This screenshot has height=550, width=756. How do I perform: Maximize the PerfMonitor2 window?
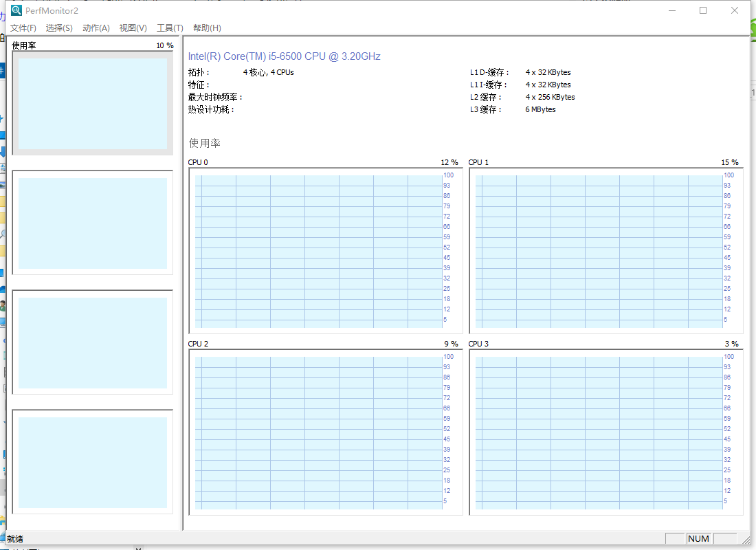pyautogui.click(x=703, y=10)
